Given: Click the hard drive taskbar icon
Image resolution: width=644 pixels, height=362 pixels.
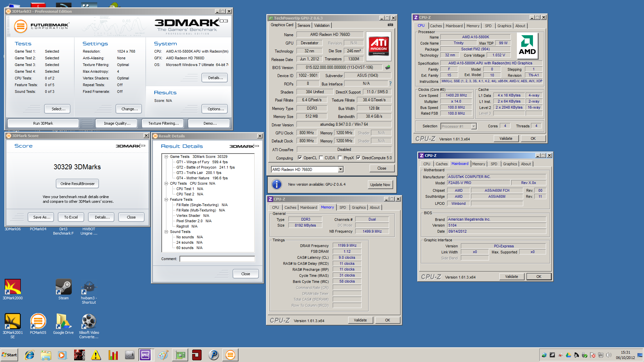Looking at the screenshot, I should [x=129, y=355].
